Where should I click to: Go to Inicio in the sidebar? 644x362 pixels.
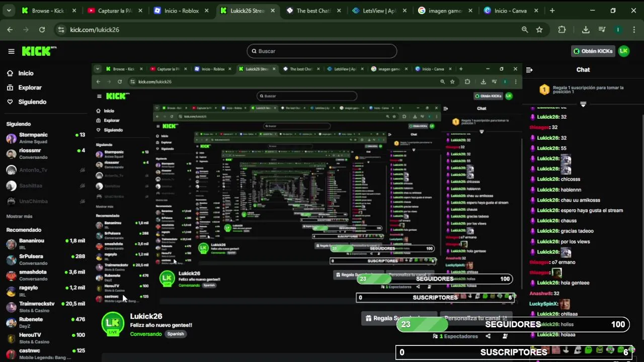20,73
